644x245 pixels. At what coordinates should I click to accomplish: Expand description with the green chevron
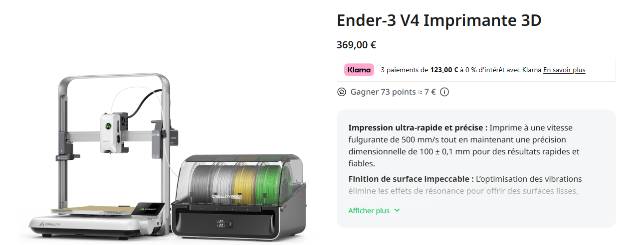point(397,211)
